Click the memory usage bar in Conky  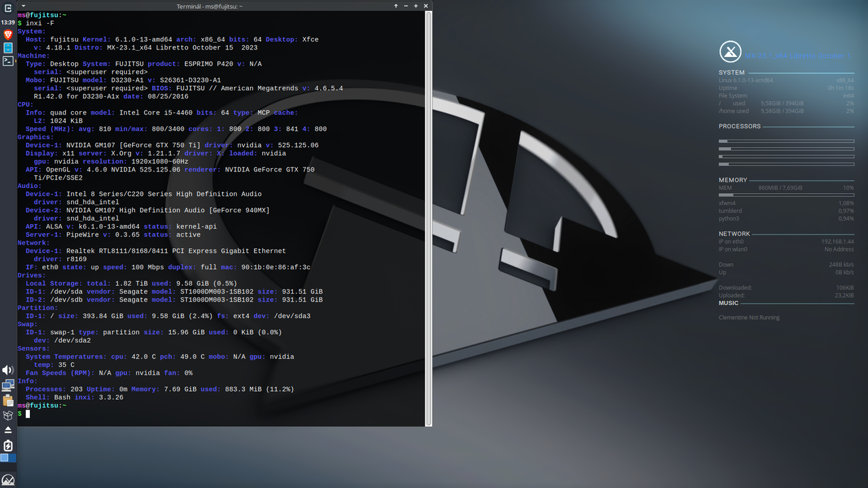coord(787,195)
